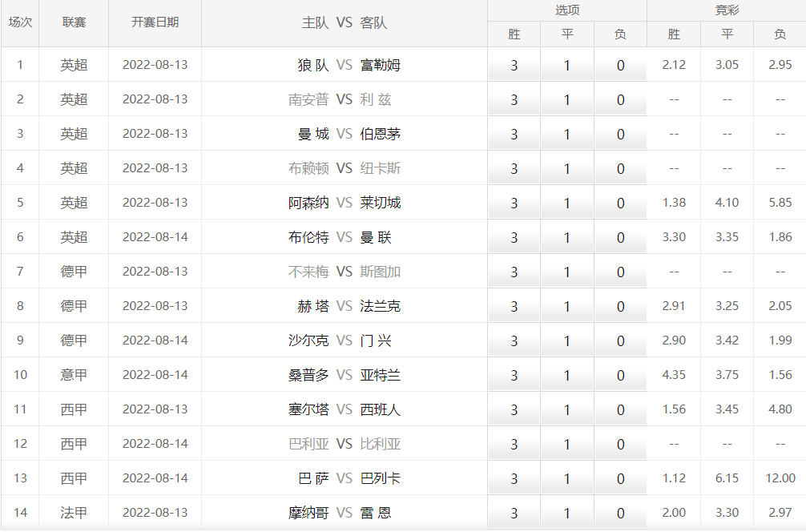The image size is (806, 532).
Task: Pick draw (1) for 巴利亚 VS 比利亚
Action: coord(567,444)
